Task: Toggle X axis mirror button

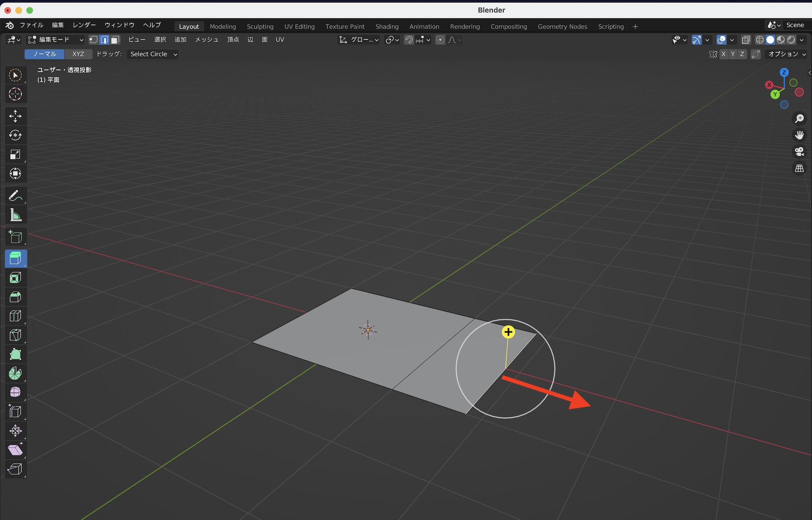Action: click(723, 54)
